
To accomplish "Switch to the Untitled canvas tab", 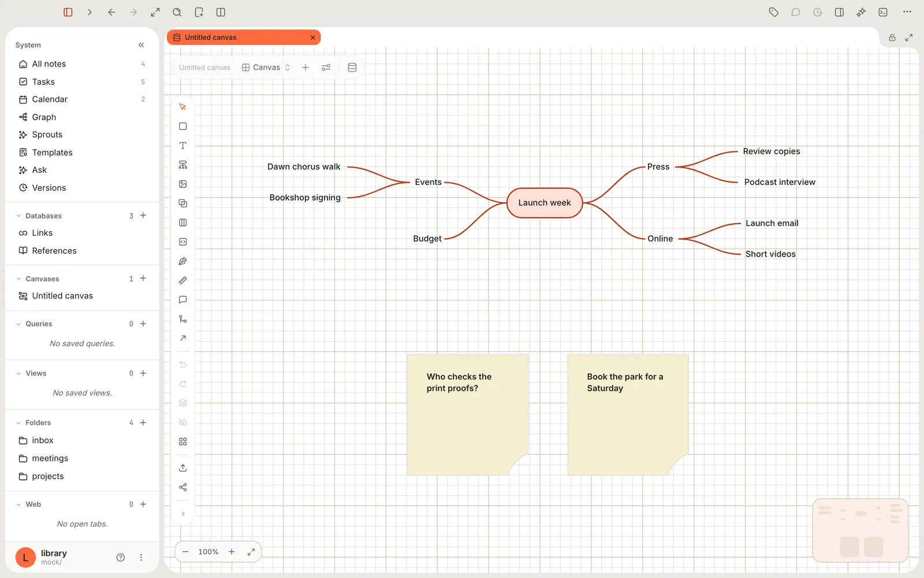I will click(244, 38).
